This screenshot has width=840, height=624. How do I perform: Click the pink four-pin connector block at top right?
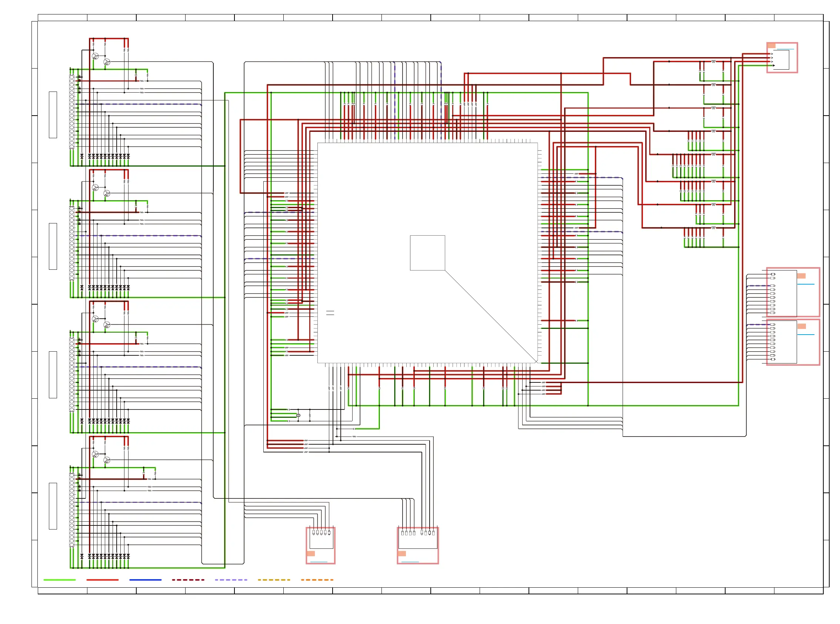[782, 57]
